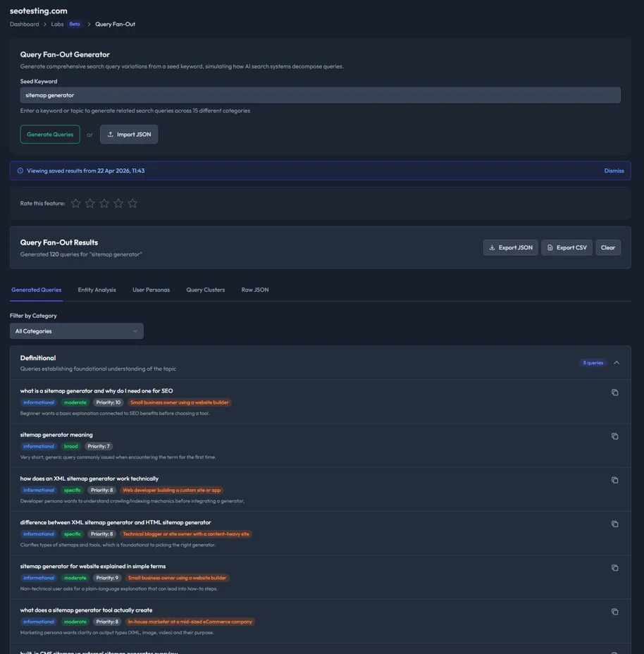Select the 'sitemap generator meaning' query title

pyautogui.click(x=56, y=435)
